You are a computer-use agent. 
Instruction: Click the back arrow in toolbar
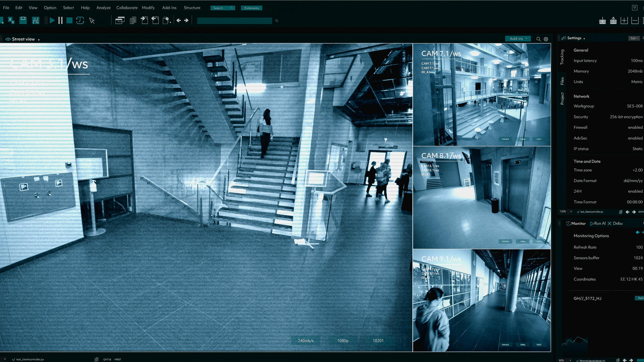178,20
